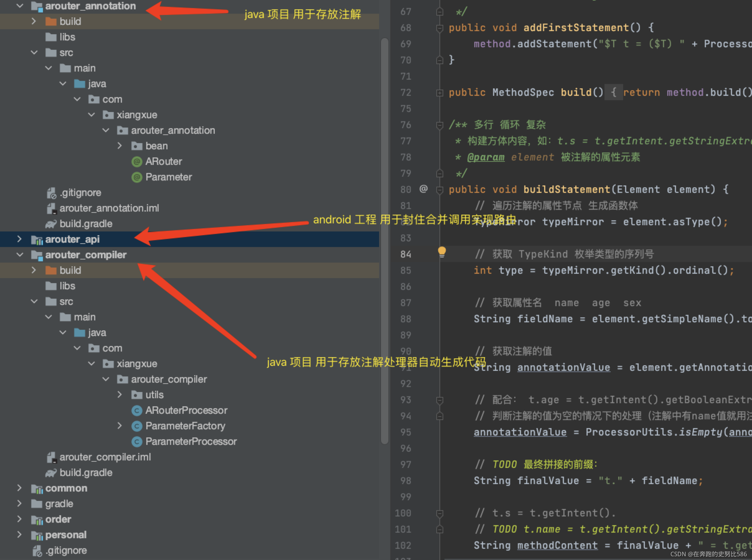Click the yellow lightbulb intention icon
Screen dimensions: 752x560
442,252
